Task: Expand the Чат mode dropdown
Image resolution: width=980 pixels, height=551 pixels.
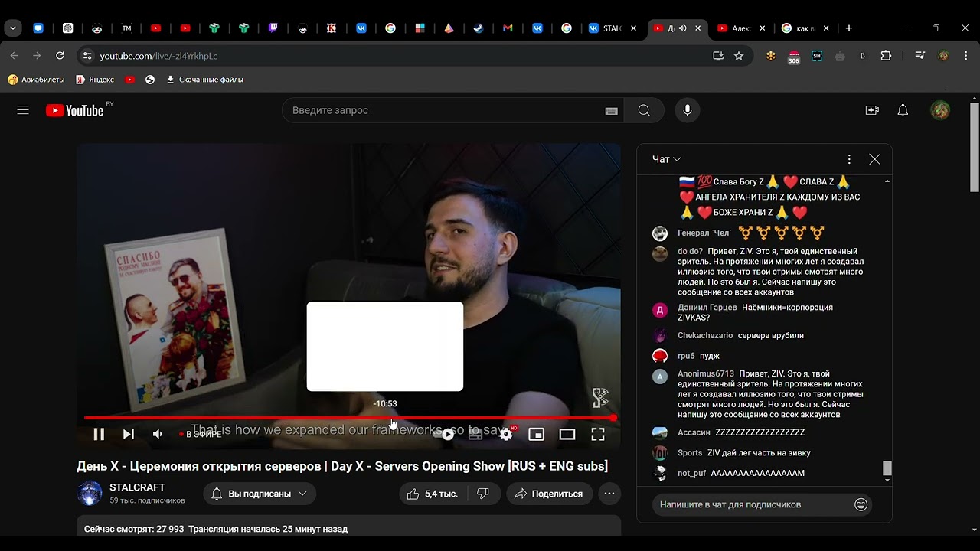Action: (x=667, y=159)
